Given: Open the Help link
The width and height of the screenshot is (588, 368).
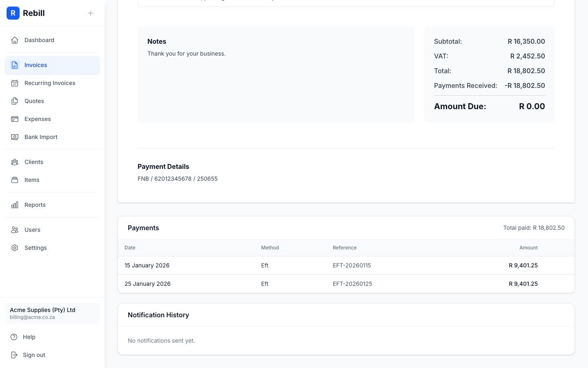Looking at the screenshot, I should coord(52,337).
